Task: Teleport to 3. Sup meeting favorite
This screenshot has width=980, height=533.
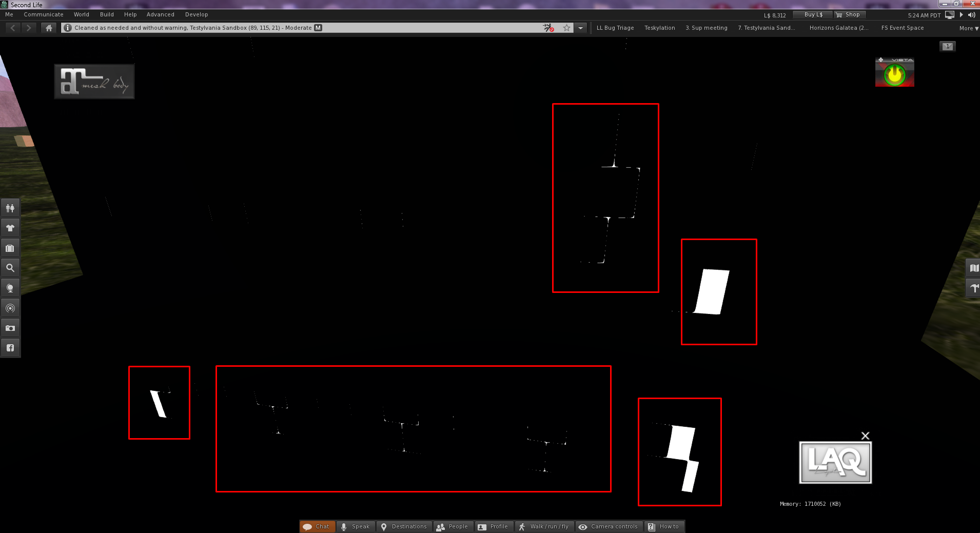Action: point(707,28)
